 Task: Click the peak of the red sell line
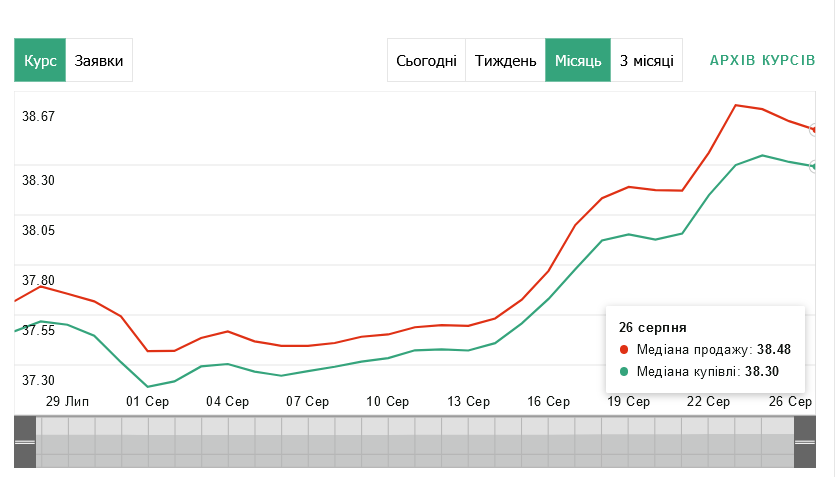(x=736, y=105)
